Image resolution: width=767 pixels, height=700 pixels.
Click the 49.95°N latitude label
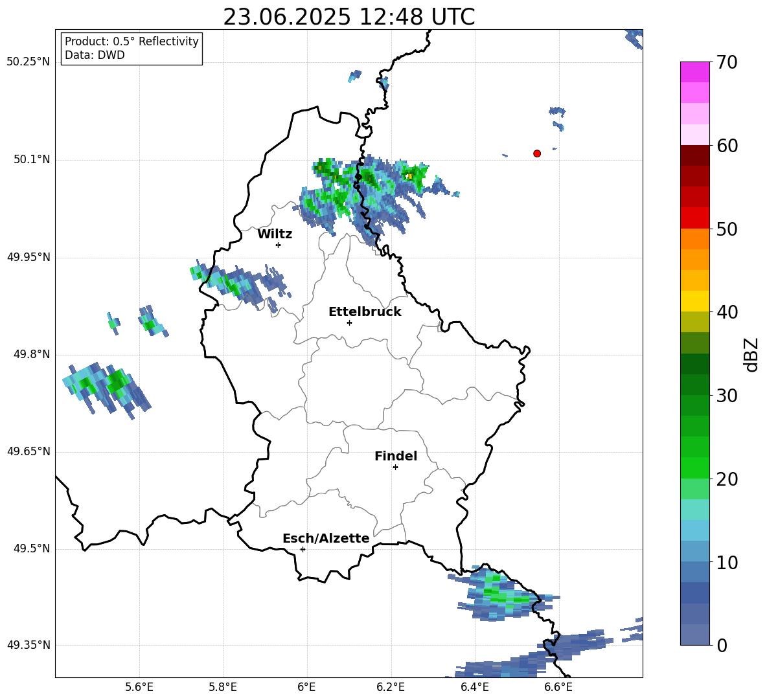(29, 257)
